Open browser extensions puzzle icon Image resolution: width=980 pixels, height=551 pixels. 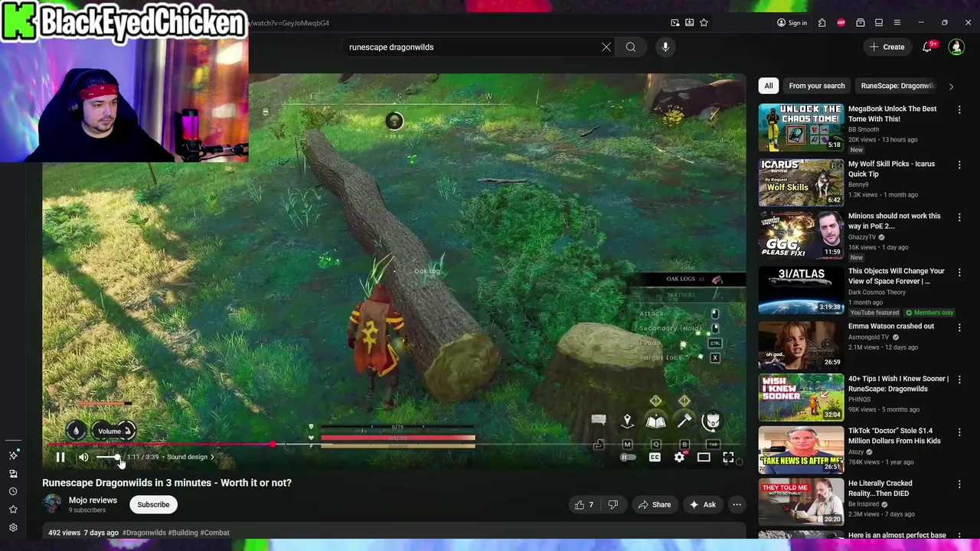(x=822, y=23)
